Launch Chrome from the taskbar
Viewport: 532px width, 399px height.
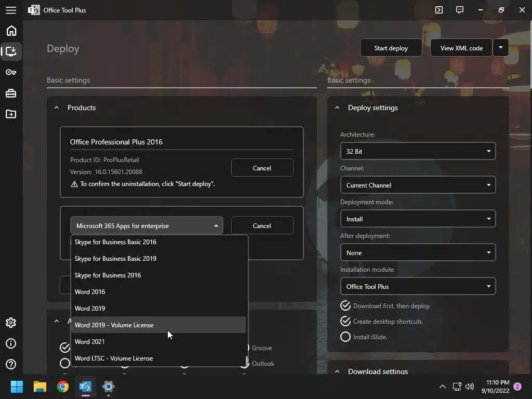[63, 387]
